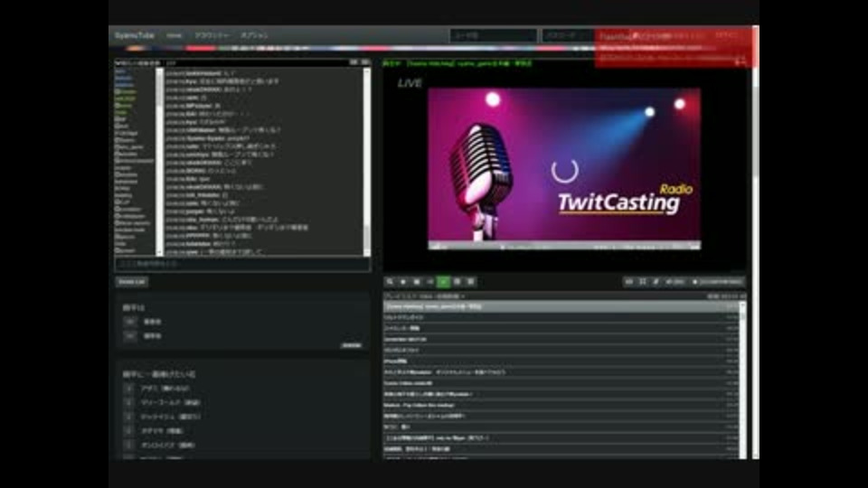This screenshot has width=868, height=488.
Task: Vote for the first option in upper poll
Action: click(129, 322)
